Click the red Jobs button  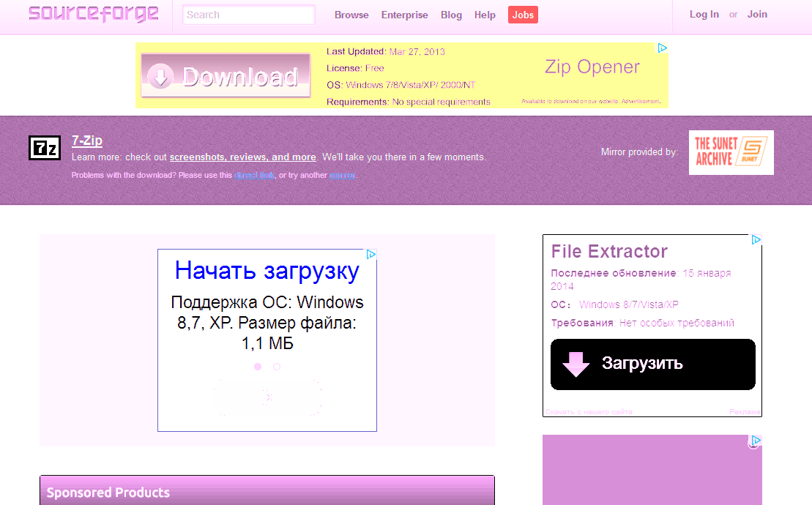coord(523,15)
